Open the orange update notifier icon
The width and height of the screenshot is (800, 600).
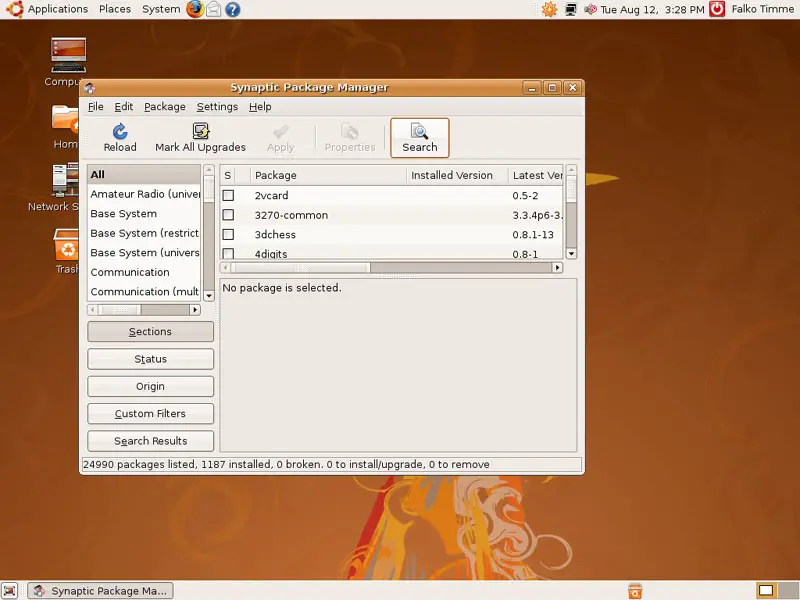(549, 9)
